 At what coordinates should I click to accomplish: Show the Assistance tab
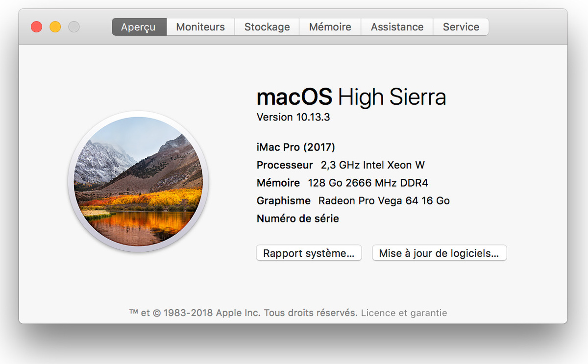click(x=397, y=27)
